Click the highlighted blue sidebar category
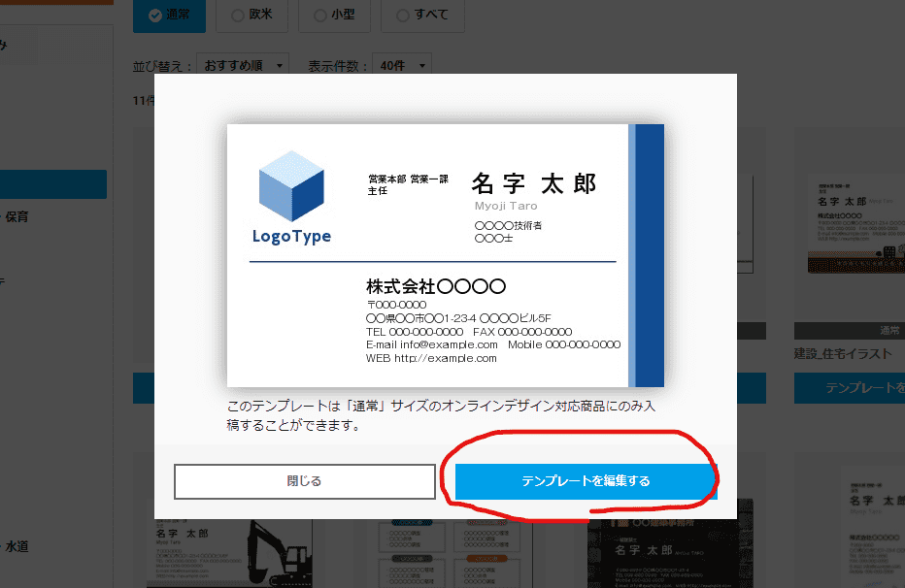The image size is (905, 588). tap(53, 184)
